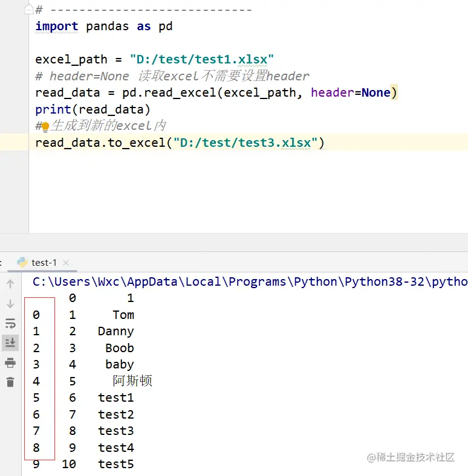Click test1 in console output
Image resolution: width=468 pixels, height=476 pixels.
tap(115, 397)
